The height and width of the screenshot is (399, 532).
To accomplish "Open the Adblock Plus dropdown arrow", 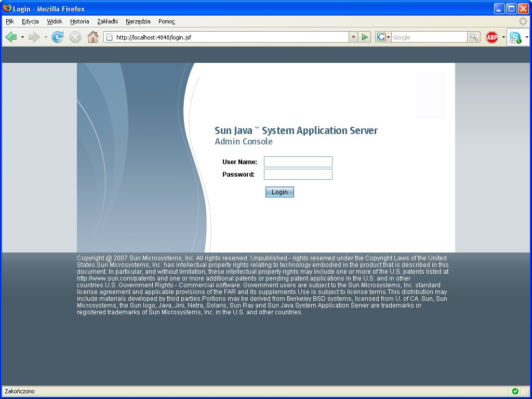I will pos(503,37).
